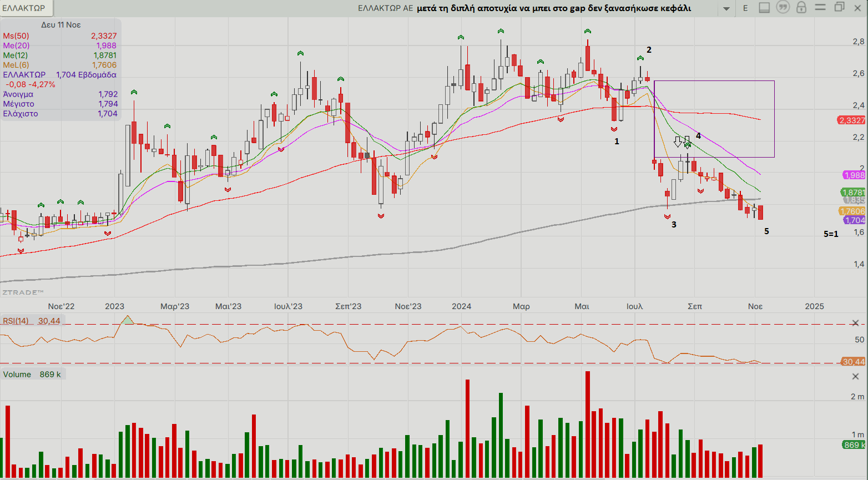The height and width of the screenshot is (480, 868).
Task: Click the 869 k volume value tag
Action: pyautogui.click(x=854, y=445)
